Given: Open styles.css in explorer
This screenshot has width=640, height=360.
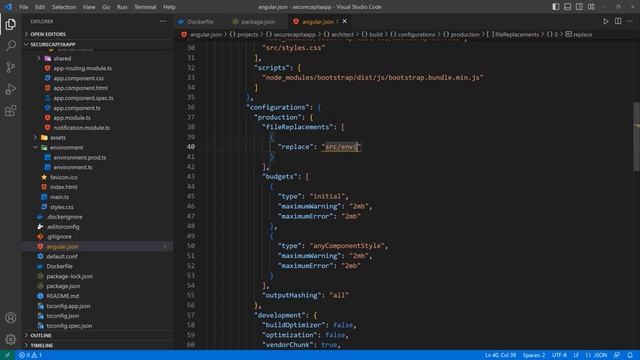Looking at the screenshot, I should [x=62, y=207].
